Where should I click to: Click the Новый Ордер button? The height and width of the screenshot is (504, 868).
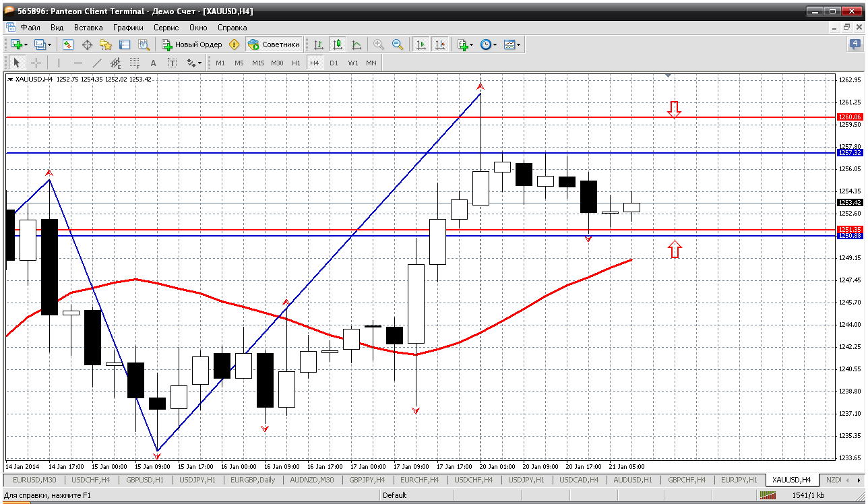pos(191,44)
